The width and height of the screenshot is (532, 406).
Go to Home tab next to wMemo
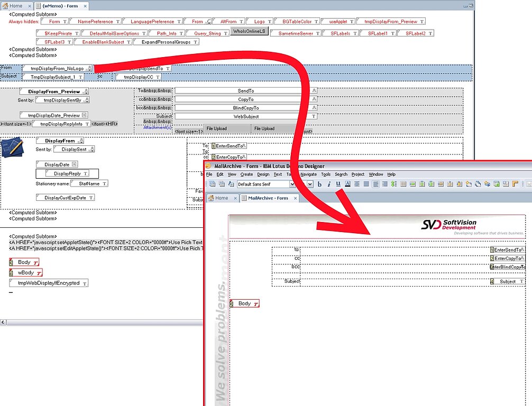tap(16, 6)
